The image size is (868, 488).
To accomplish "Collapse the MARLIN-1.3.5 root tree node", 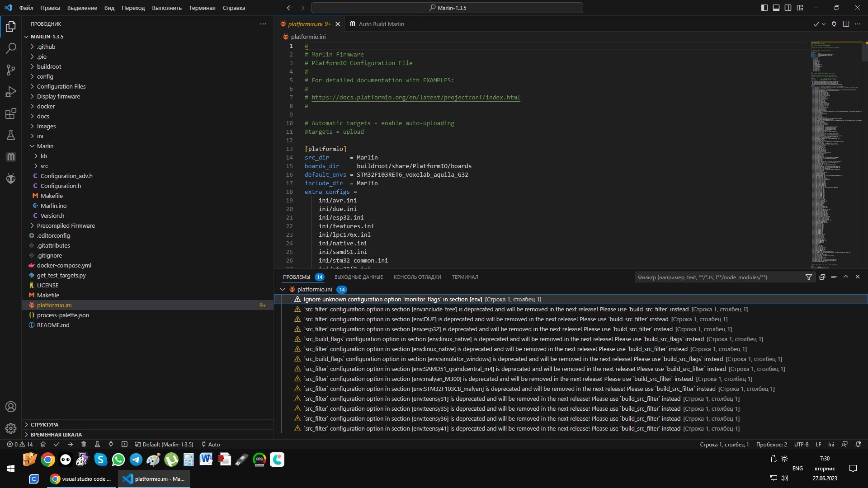I will click(27, 36).
